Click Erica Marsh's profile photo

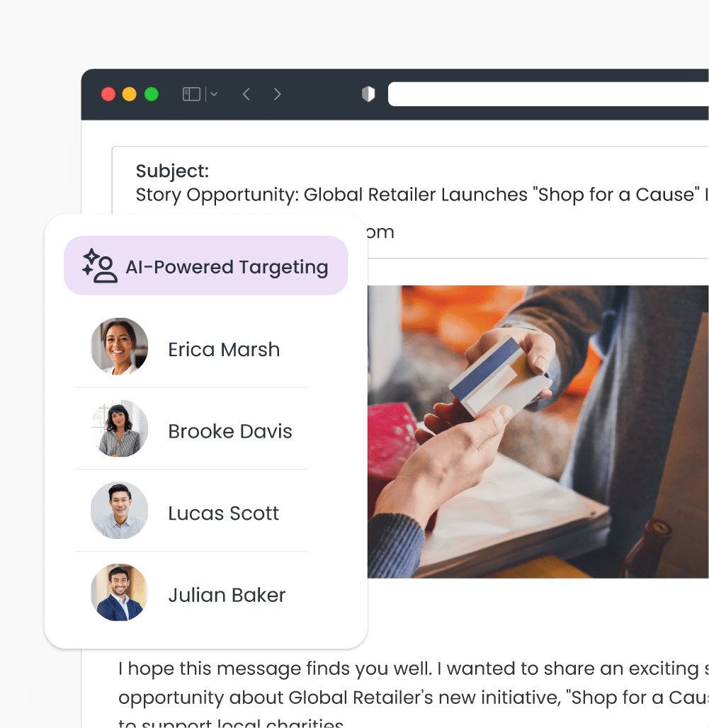point(119,346)
